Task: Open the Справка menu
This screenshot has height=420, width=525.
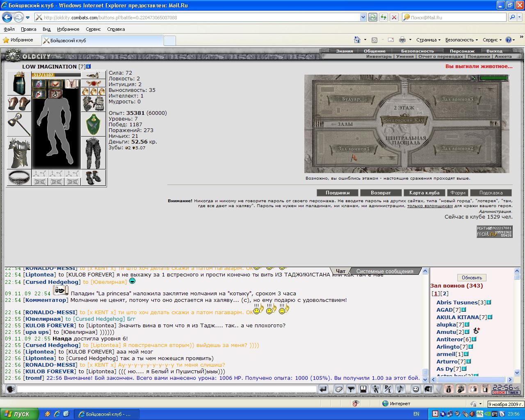Action: [116, 29]
